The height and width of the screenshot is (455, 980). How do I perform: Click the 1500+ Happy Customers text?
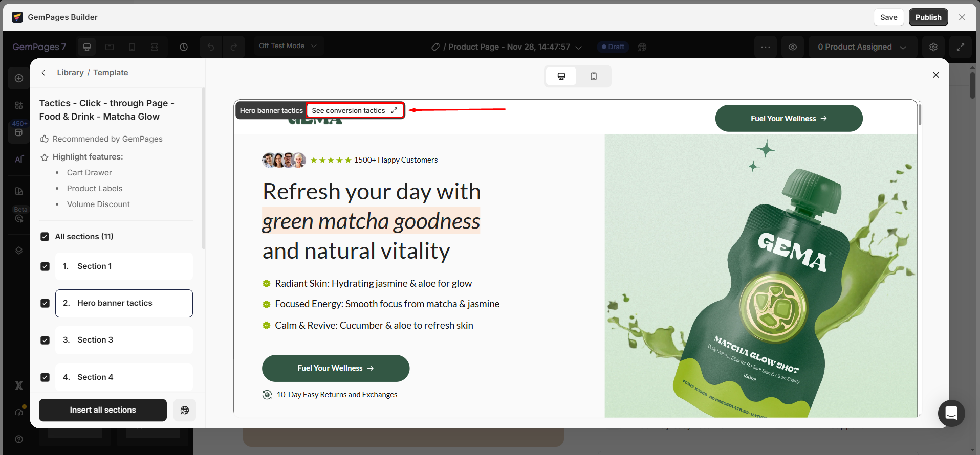(x=396, y=160)
